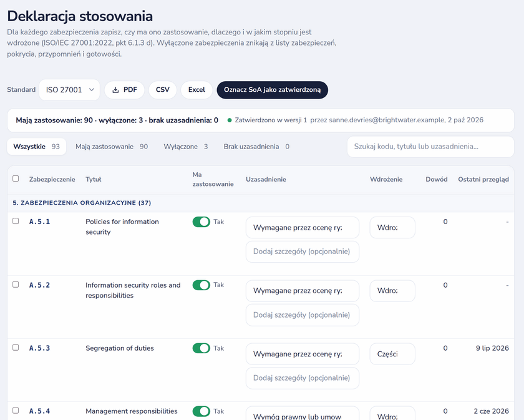The height and width of the screenshot is (420, 524).
Task: Export the declaration as Excel
Action: pyautogui.click(x=196, y=90)
